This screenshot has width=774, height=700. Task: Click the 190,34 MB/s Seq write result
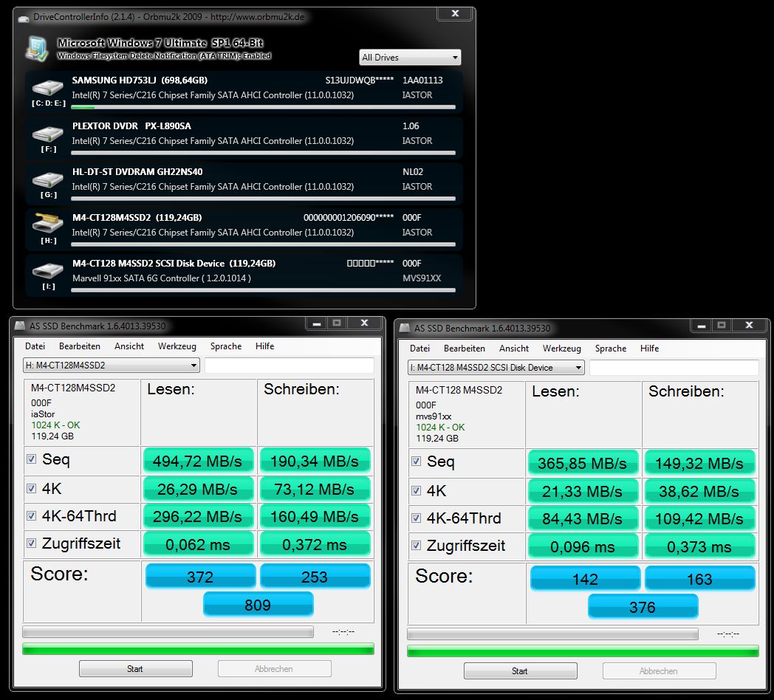315,461
